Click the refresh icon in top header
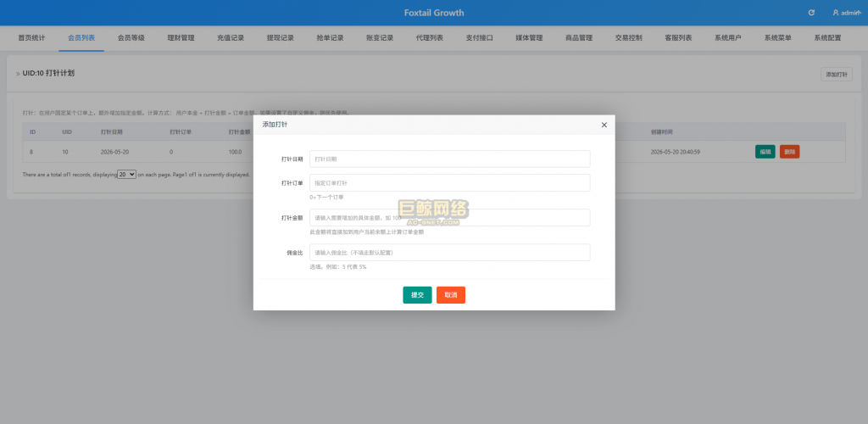The height and width of the screenshot is (424, 868). [x=811, y=13]
